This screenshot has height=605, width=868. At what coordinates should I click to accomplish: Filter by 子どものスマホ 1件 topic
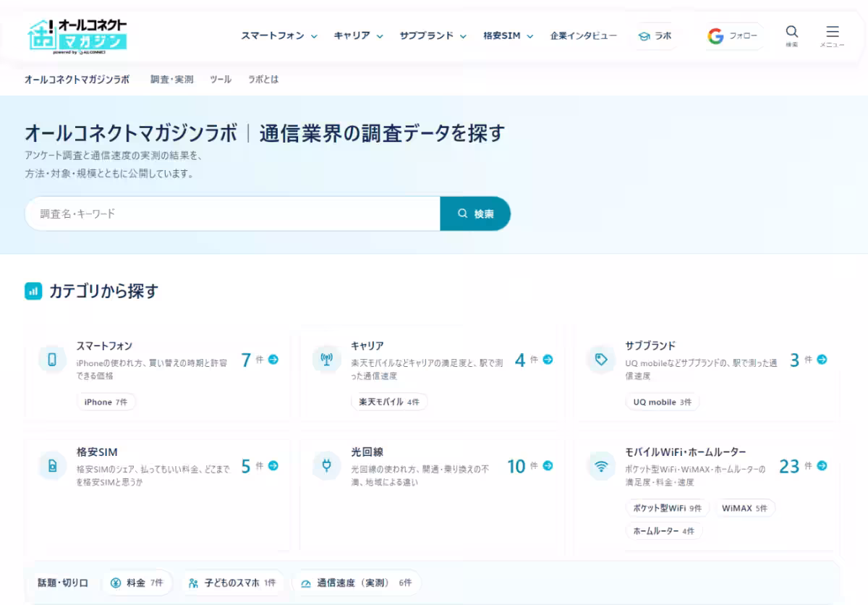(231, 583)
